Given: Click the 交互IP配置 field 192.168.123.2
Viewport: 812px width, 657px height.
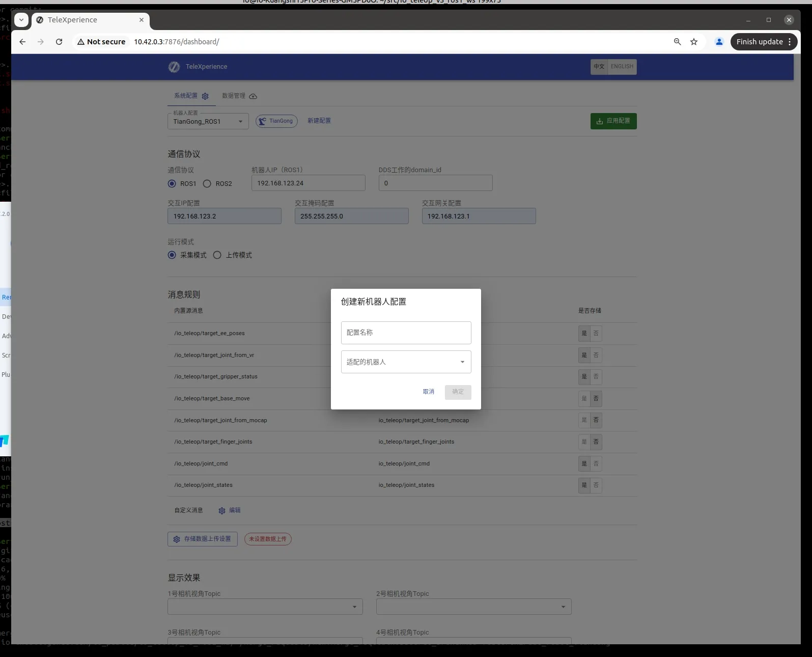Looking at the screenshot, I should (225, 216).
